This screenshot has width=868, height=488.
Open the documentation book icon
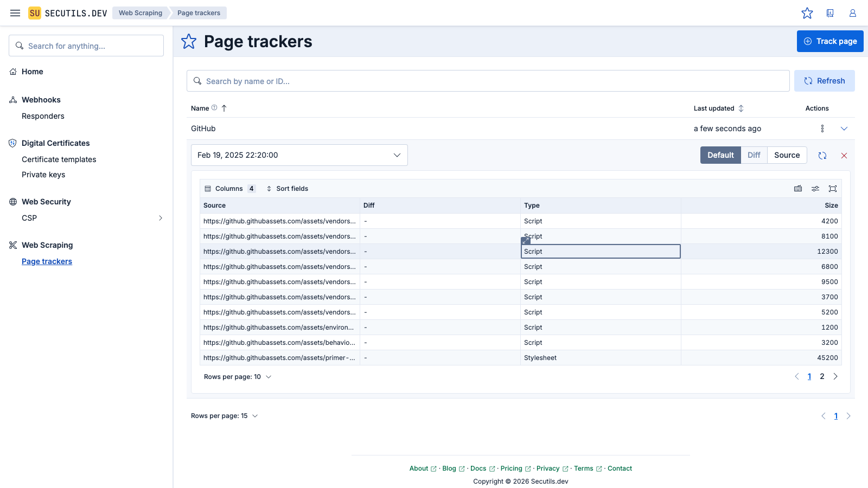coord(830,13)
